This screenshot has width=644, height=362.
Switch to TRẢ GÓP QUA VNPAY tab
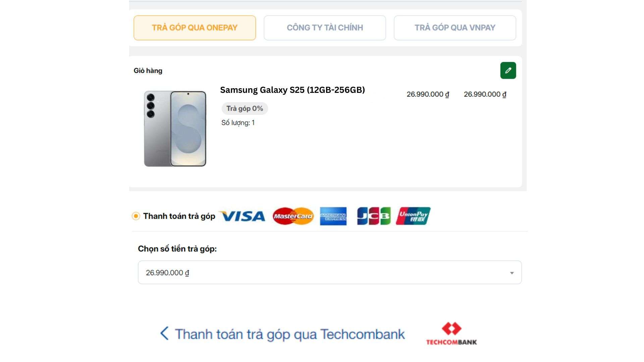coord(455,28)
